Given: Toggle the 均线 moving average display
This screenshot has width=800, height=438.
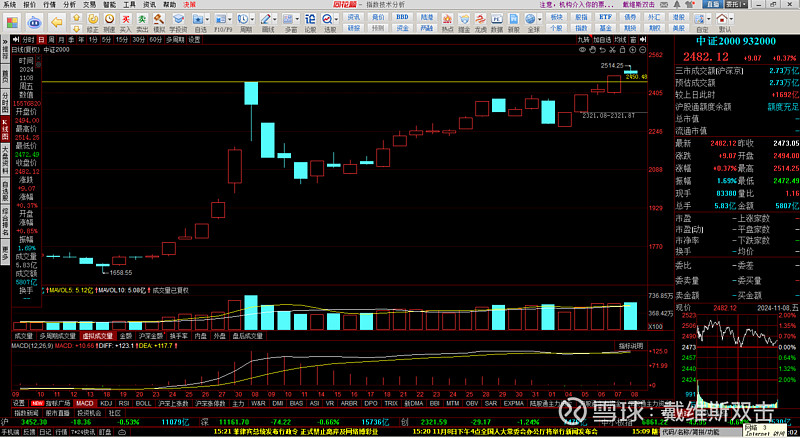Looking at the screenshot, I should coord(620,40).
